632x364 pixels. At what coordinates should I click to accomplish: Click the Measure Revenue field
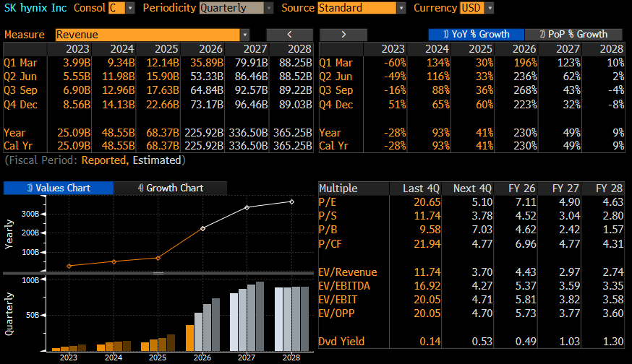[148, 35]
